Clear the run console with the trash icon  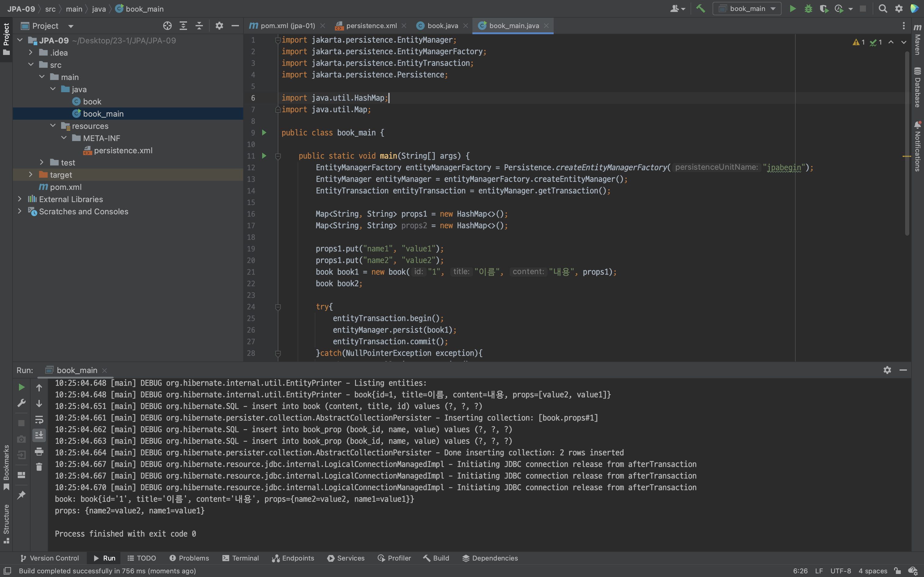(x=39, y=467)
